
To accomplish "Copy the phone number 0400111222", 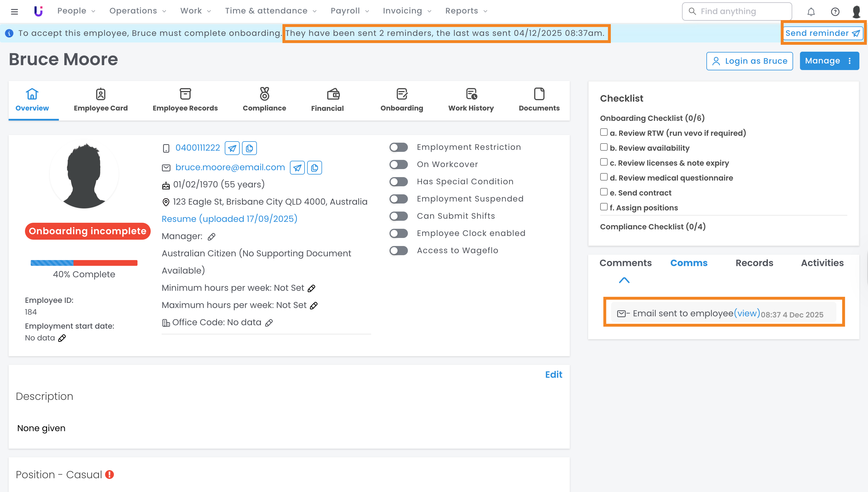I will (249, 148).
